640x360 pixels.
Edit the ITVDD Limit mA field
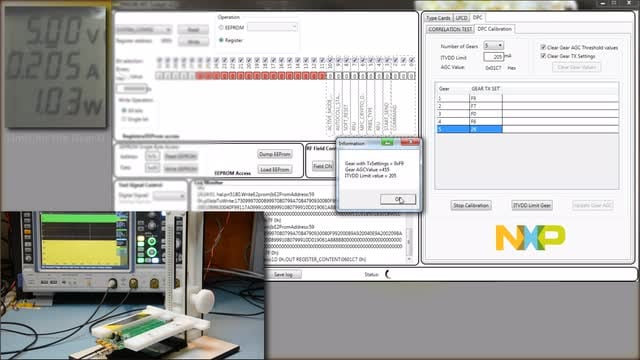click(493, 57)
